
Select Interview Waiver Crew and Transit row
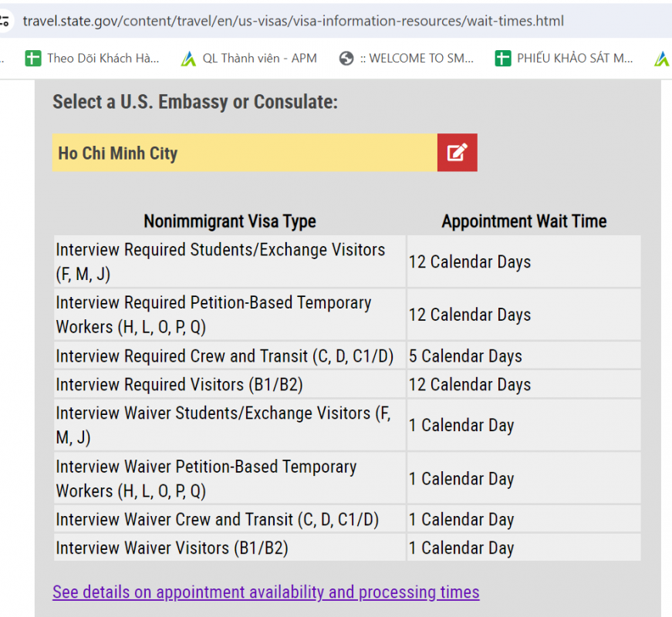click(x=347, y=519)
